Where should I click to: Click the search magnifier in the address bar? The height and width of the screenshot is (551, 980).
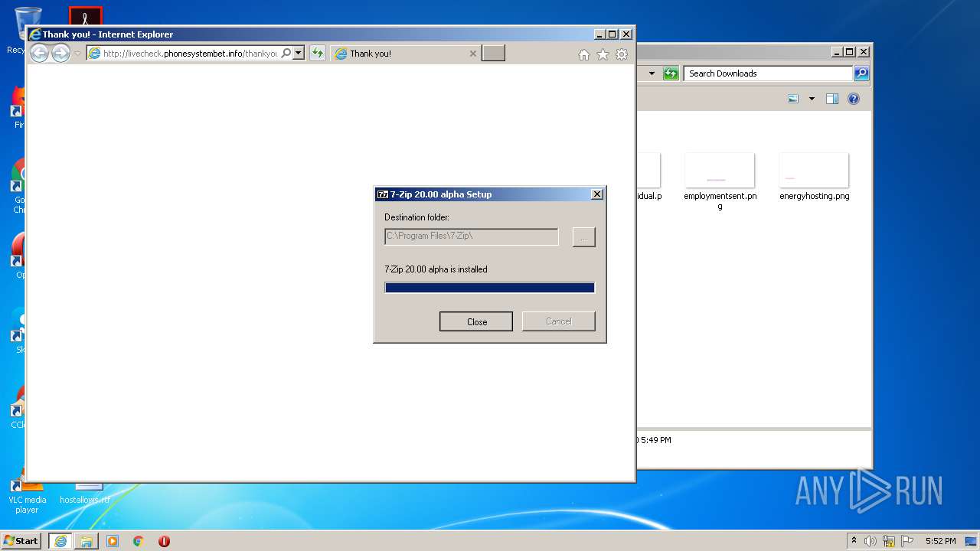coord(286,54)
